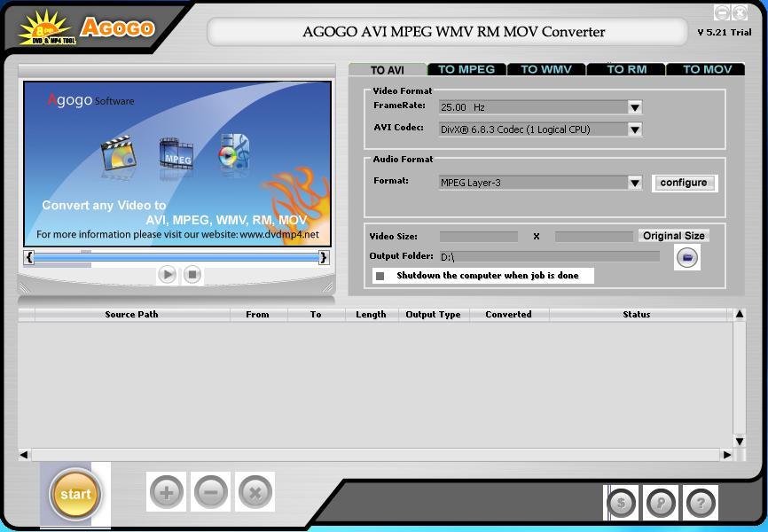Image resolution: width=768 pixels, height=532 pixels.
Task: Open the FrameRate dropdown
Action: pos(635,106)
